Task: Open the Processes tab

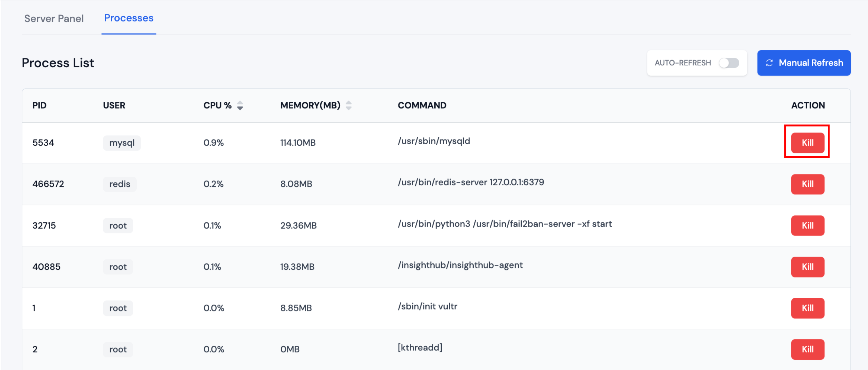Action: coord(129,18)
